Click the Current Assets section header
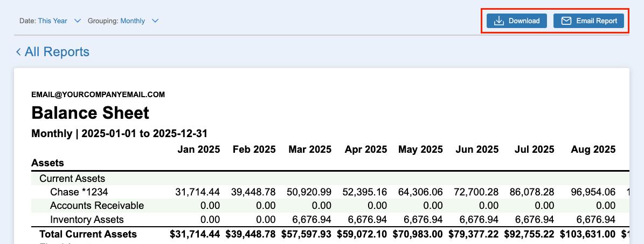This screenshot has width=644, height=244. [x=72, y=178]
